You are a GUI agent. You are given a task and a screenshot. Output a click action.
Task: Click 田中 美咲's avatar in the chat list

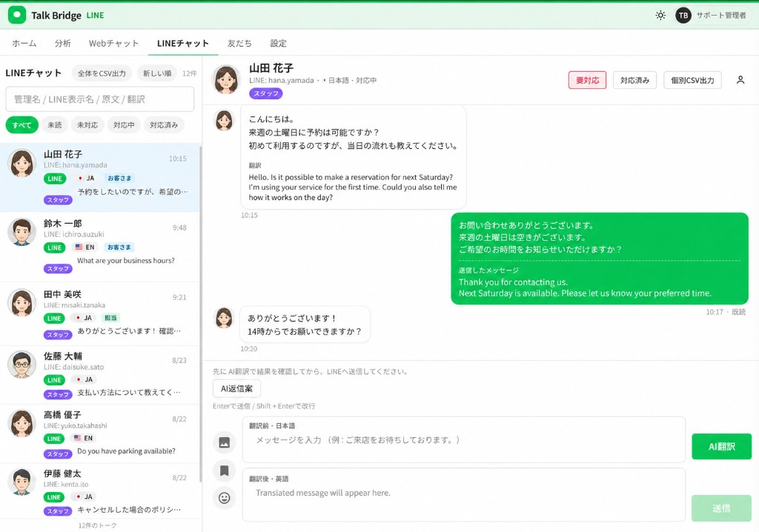coord(21,302)
